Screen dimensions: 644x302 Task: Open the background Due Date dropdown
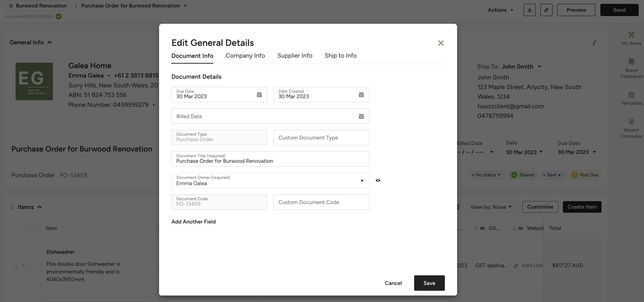click(577, 152)
